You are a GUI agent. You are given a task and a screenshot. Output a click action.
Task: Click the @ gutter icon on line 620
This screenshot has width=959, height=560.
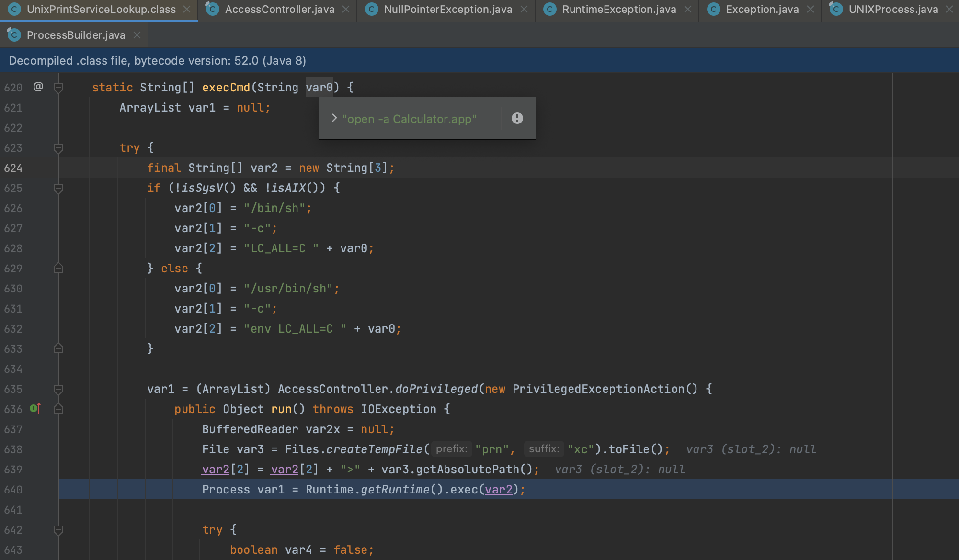[x=38, y=87]
